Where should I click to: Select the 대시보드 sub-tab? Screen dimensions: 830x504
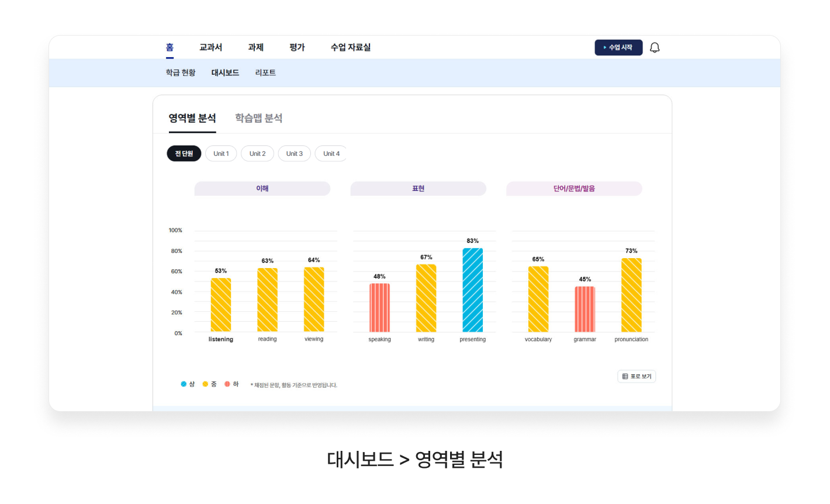click(x=225, y=73)
